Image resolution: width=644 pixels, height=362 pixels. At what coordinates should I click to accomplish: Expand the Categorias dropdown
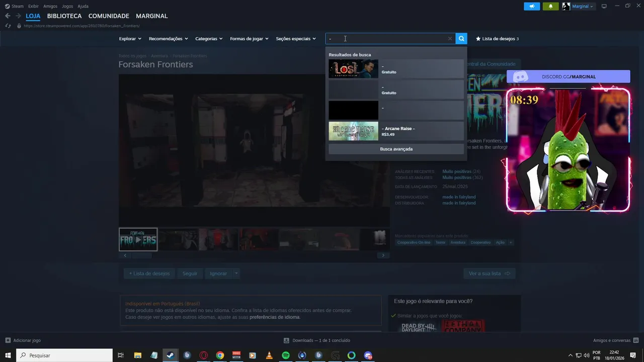[x=208, y=39]
